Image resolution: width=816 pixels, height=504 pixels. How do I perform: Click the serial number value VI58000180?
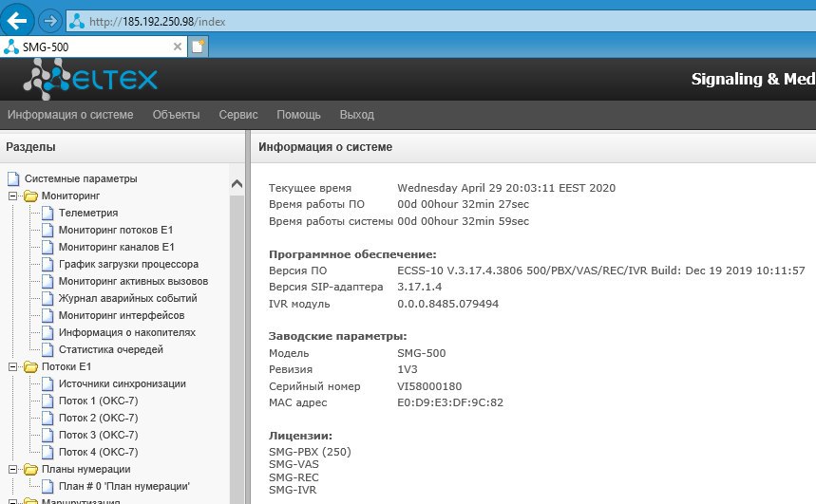point(429,386)
